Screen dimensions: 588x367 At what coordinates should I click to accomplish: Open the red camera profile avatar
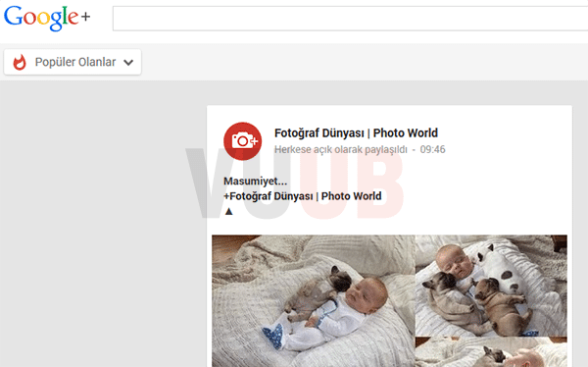tap(243, 141)
